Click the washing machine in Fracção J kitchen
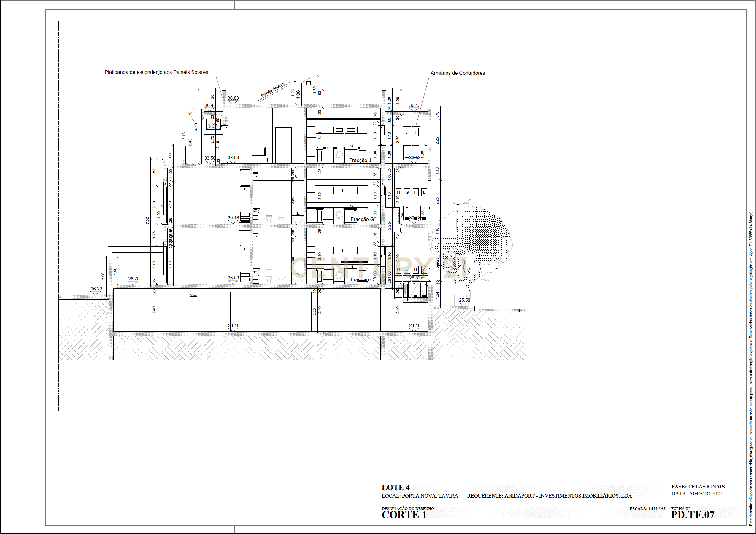Image resolution: width=756 pixels, height=534 pixels. coord(339,155)
